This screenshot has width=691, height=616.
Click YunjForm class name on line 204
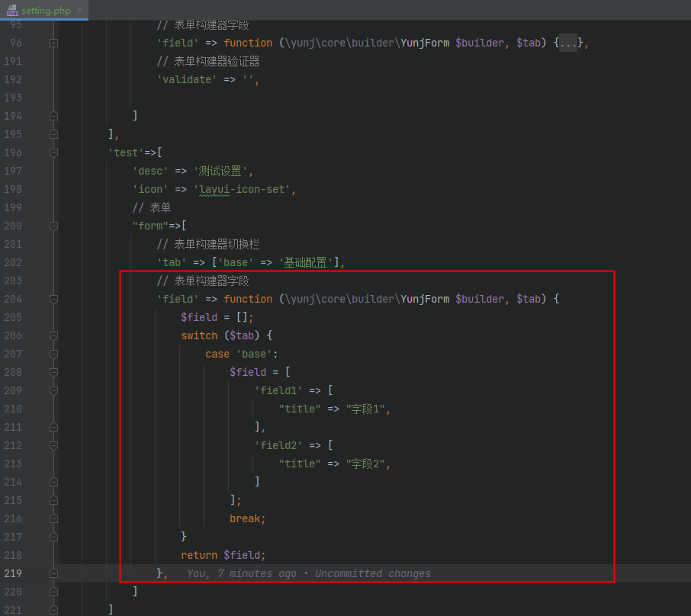[x=425, y=299]
